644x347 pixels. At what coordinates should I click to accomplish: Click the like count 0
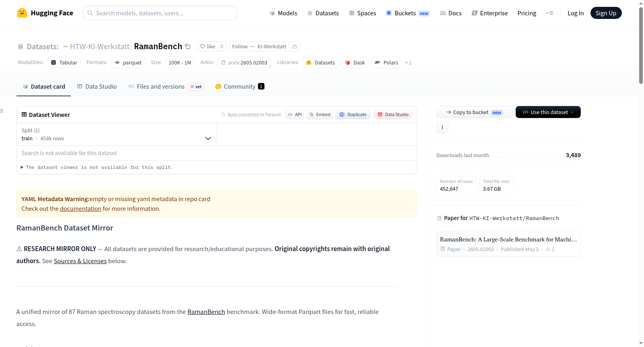(x=222, y=46)
